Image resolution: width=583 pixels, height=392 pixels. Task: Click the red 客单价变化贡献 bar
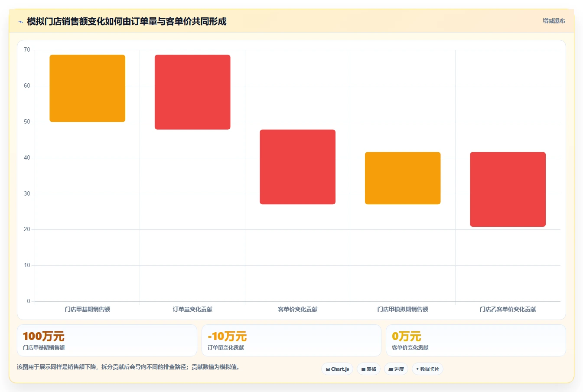[298, 167]
